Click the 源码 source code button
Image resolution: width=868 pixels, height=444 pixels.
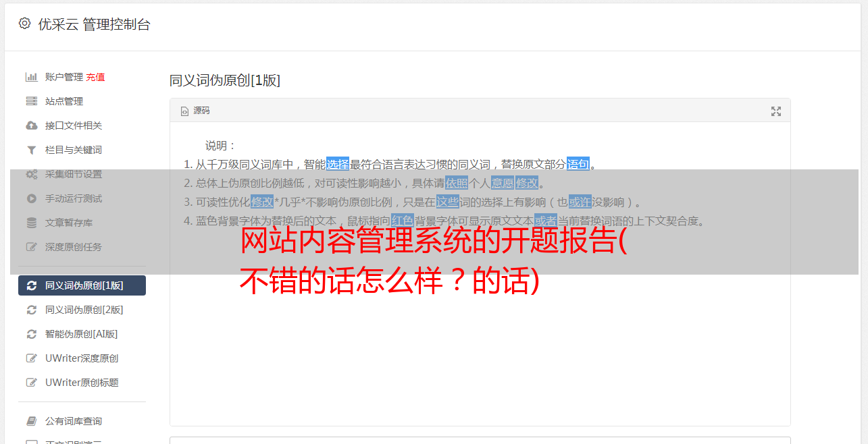pos(195,111)
